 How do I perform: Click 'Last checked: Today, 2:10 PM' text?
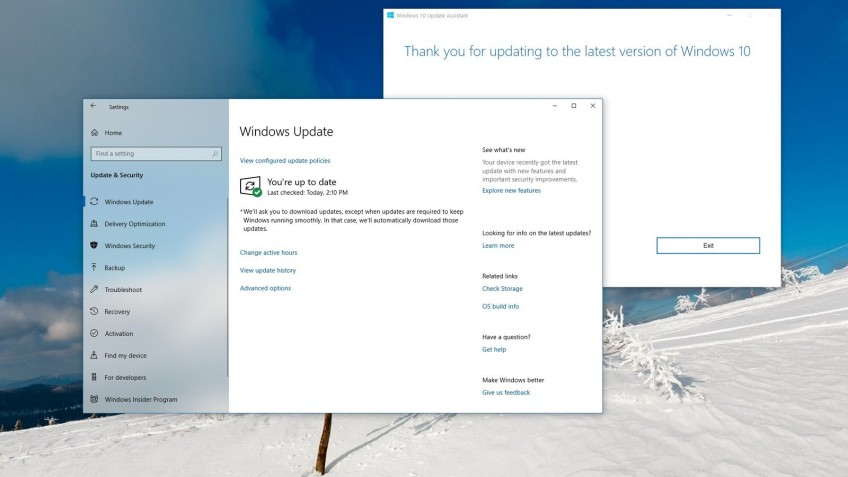[x=307, y=193]
